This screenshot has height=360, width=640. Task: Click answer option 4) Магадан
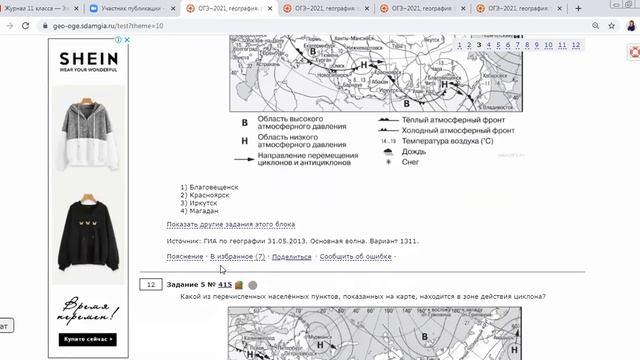click(x=199, y=211)
